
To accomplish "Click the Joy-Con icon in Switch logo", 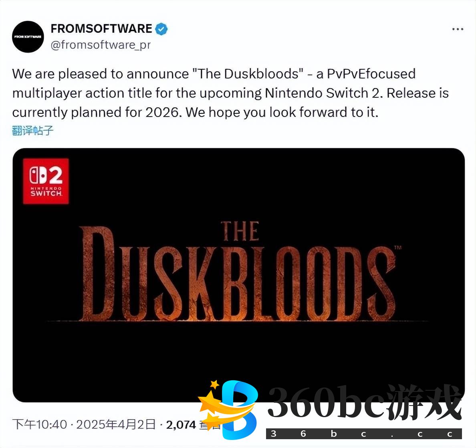I will [x=38, y=176].
